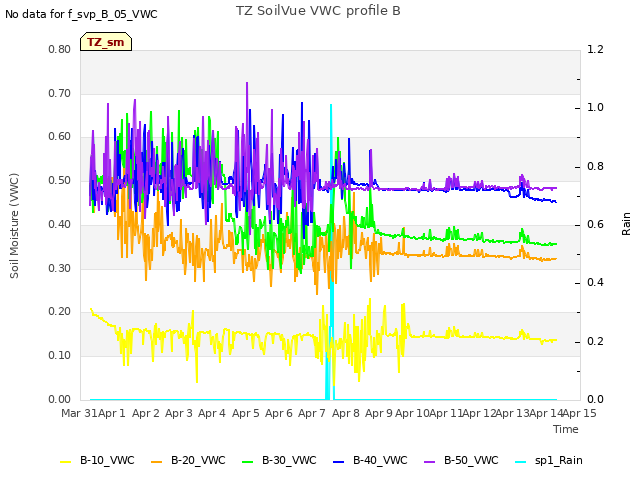Select the B-40_VWC legend entry
The height and width of the screenshot is (480, 640).
click(x=370, y=460)
